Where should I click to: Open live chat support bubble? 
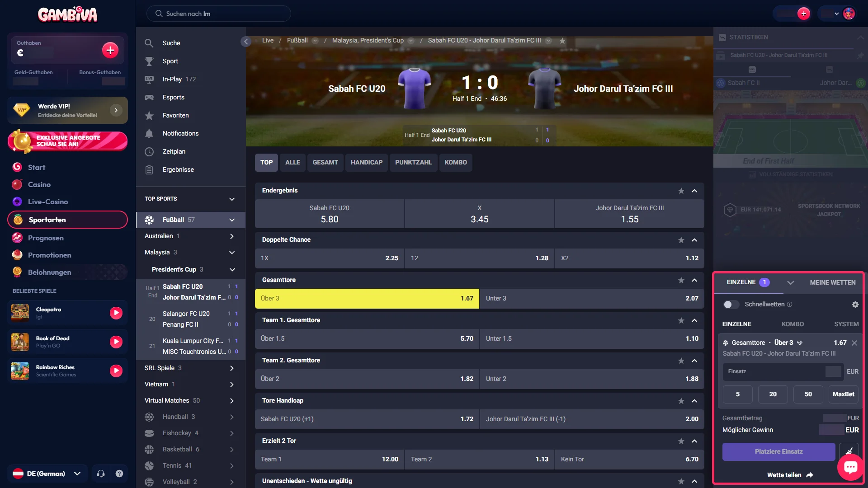tap(850, 467)
